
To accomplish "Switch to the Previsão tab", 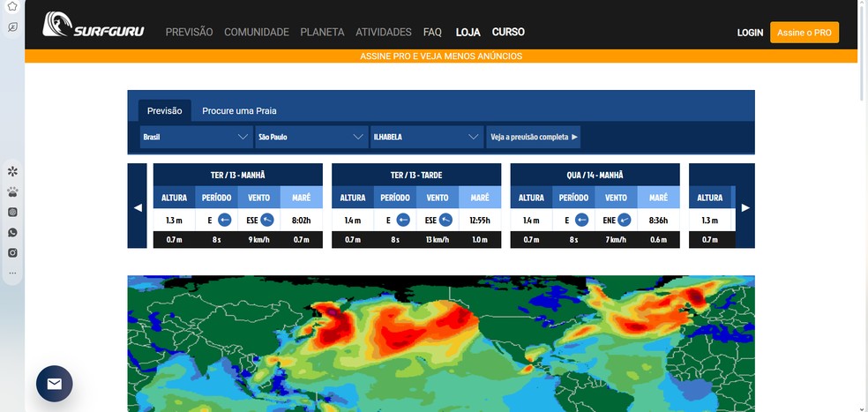I will point(164,111).
